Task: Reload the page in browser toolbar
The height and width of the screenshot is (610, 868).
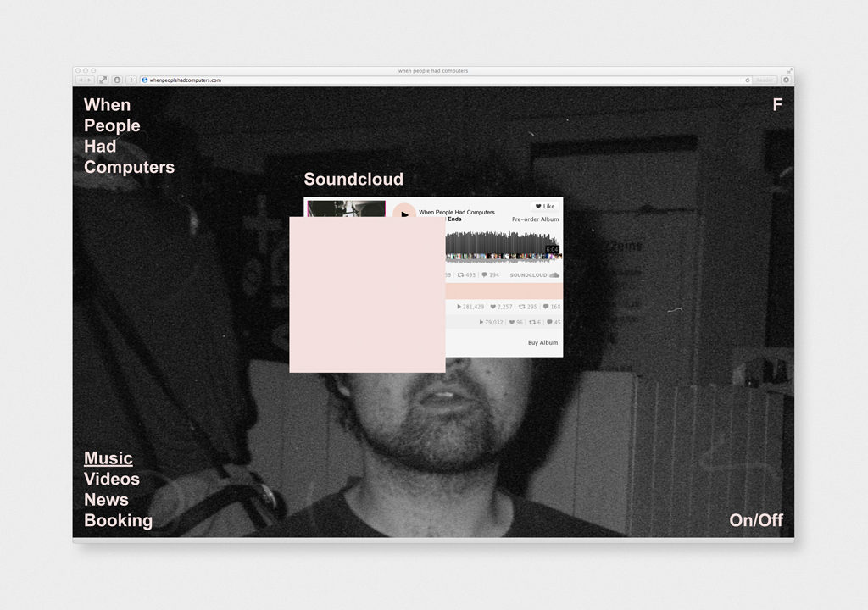Action: (x=747, y=80)
